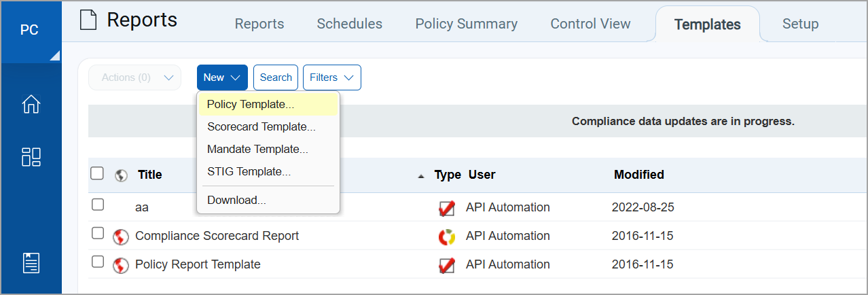Image resolution: width=868 pixels, height=295 pixels.
Task: Click API Automation in Policy Report Template row
Action: [x=508, y=264]
